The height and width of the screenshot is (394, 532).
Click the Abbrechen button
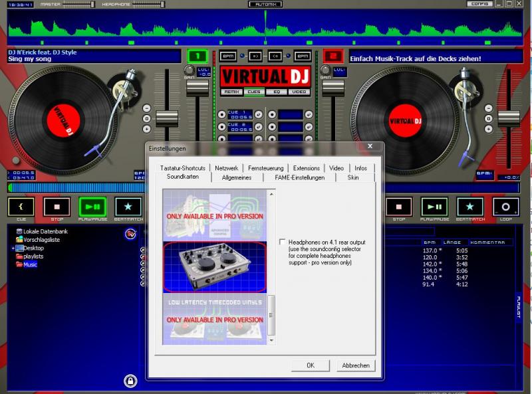pos(355,365)
